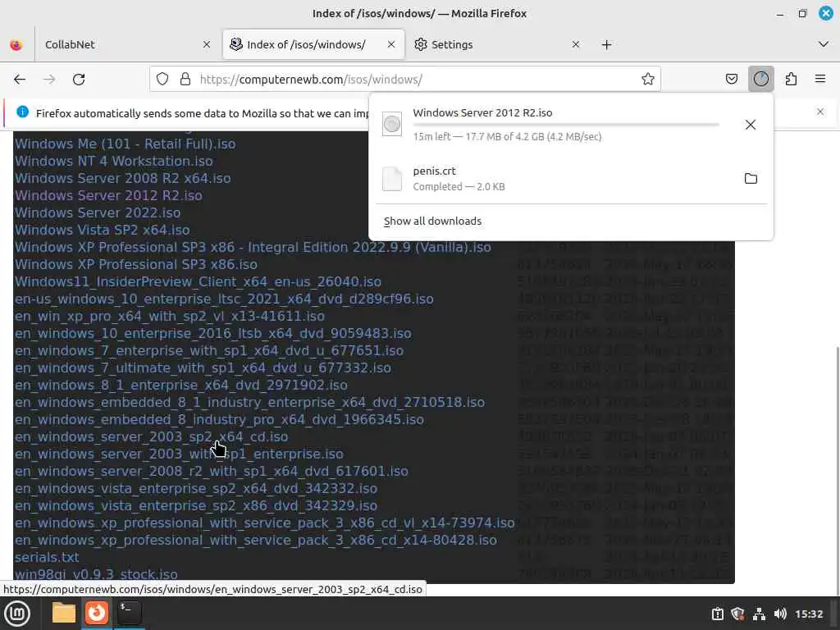Switch to the CollabNet tab
The width and height of the screenshot is (840, 630).
point(128,44)
